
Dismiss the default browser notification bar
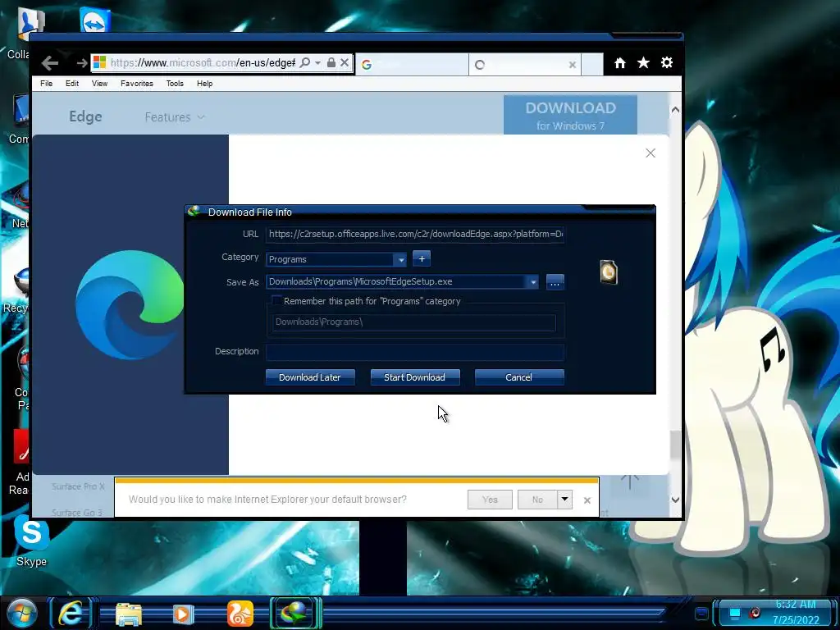[x=587, y=500]
